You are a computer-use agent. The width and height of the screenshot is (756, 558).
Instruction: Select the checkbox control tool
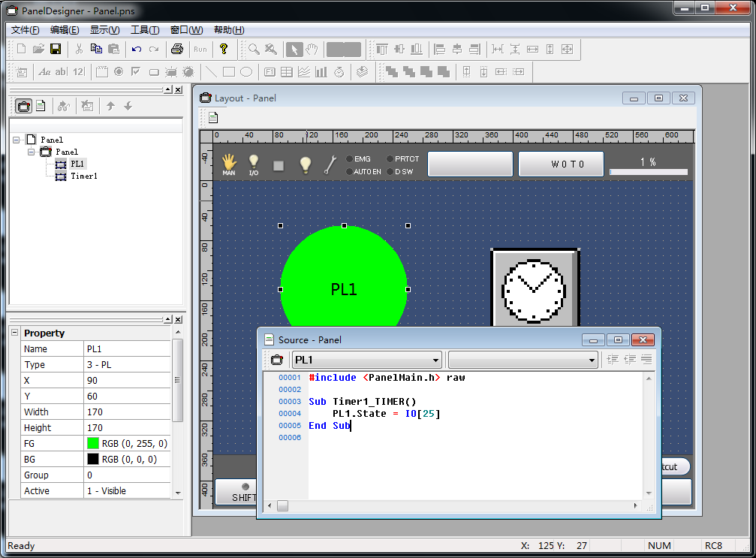click(x=136, y=72)
